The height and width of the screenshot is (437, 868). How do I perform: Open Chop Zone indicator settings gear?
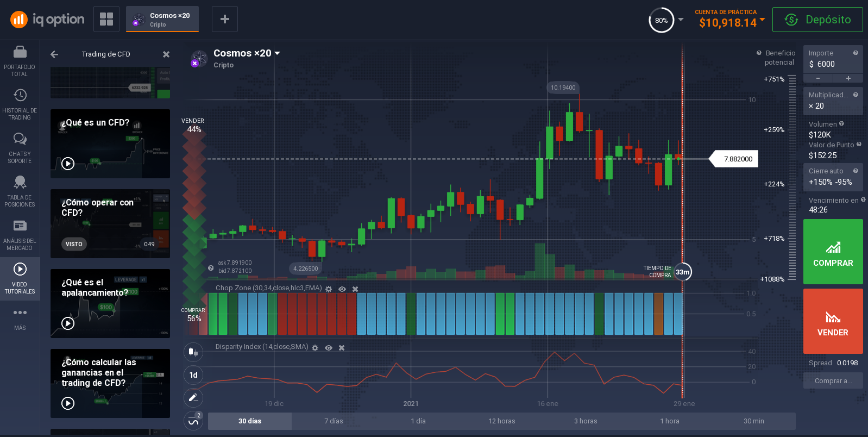[x=329, y=289]
